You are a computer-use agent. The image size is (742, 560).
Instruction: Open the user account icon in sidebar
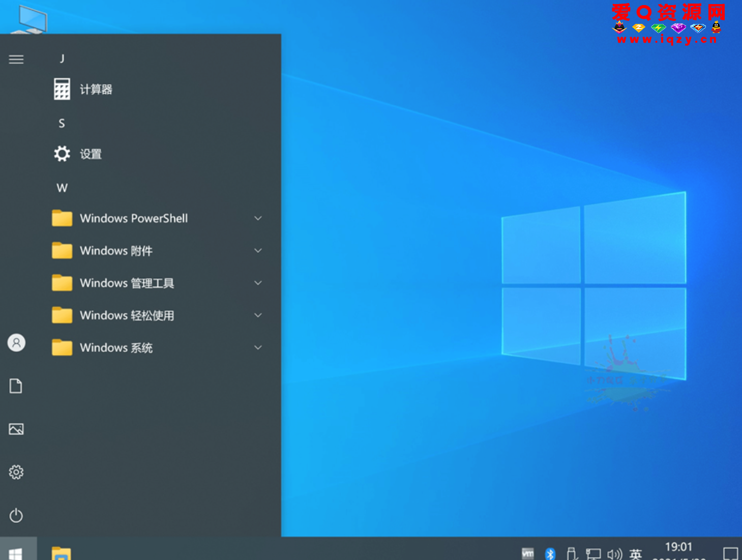16,343
